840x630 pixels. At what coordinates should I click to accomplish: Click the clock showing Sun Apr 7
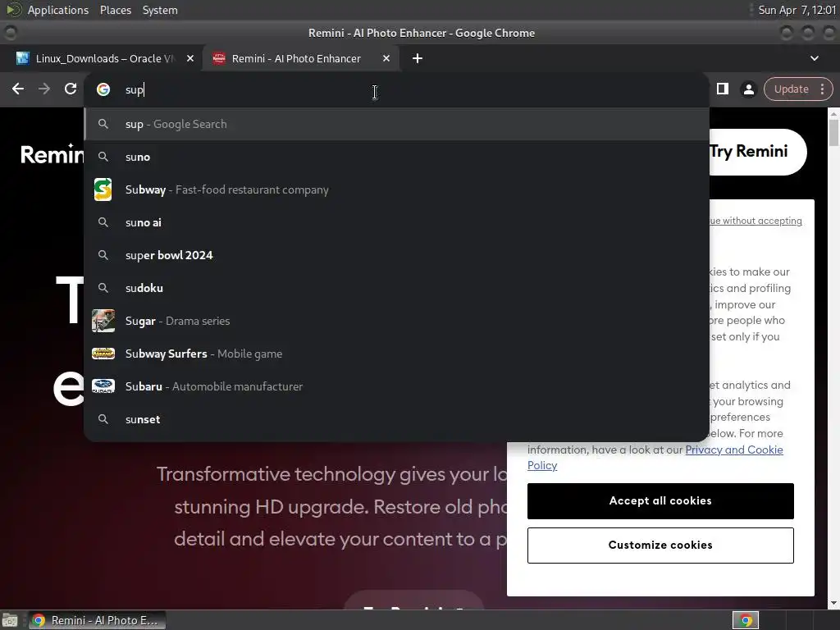pyautogui.click(x=797, y=10)
